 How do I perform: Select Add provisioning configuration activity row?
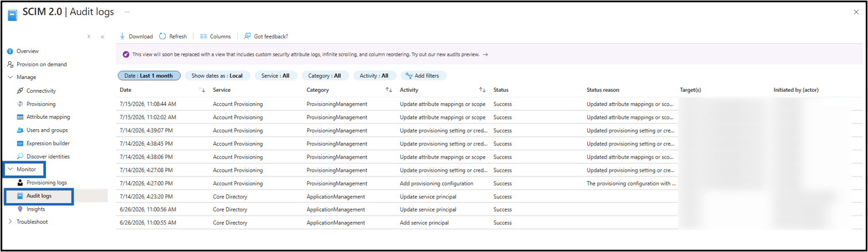click(436, 183)
